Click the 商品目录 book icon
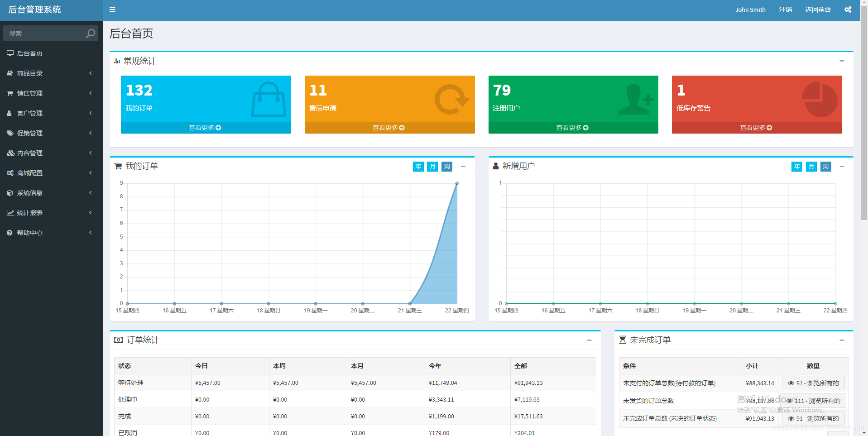868x436 pixels. point(10,73)
